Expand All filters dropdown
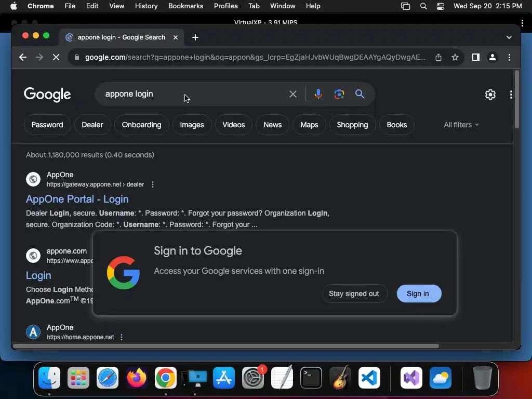The image size is (532, 399). tap(461, 125)
